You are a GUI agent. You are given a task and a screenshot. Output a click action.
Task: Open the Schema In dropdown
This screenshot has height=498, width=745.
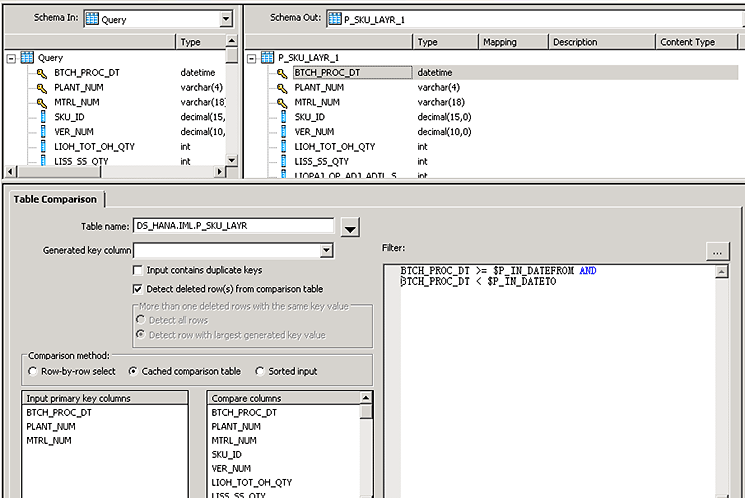click(x=223, y=18)
